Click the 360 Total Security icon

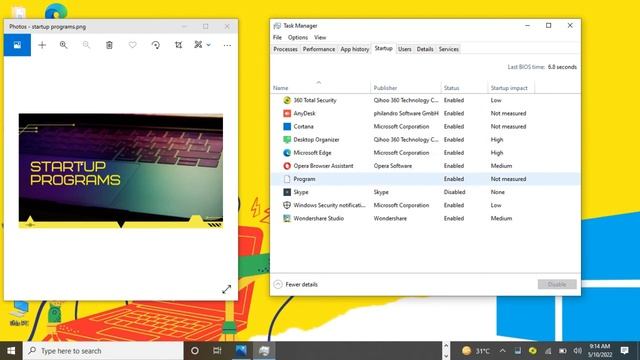(x=287, y=100)
